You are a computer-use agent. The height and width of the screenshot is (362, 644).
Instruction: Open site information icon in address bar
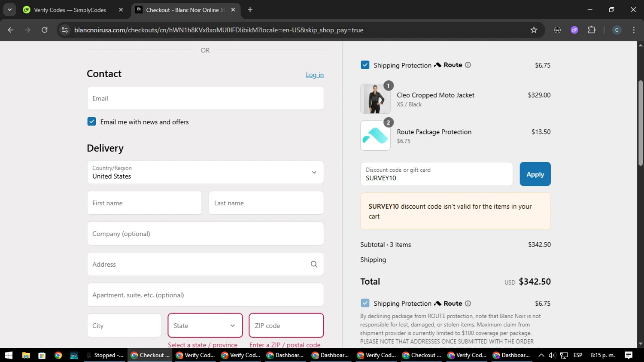65,30
